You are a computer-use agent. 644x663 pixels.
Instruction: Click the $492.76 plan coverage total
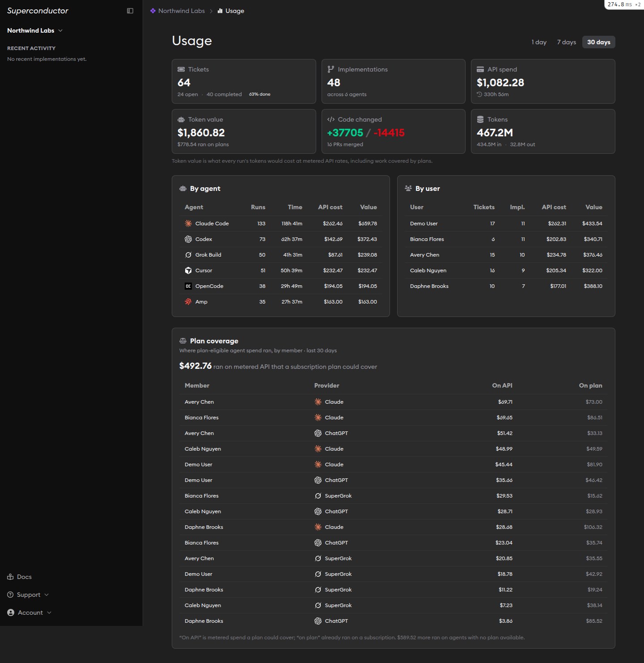[195, 366]
